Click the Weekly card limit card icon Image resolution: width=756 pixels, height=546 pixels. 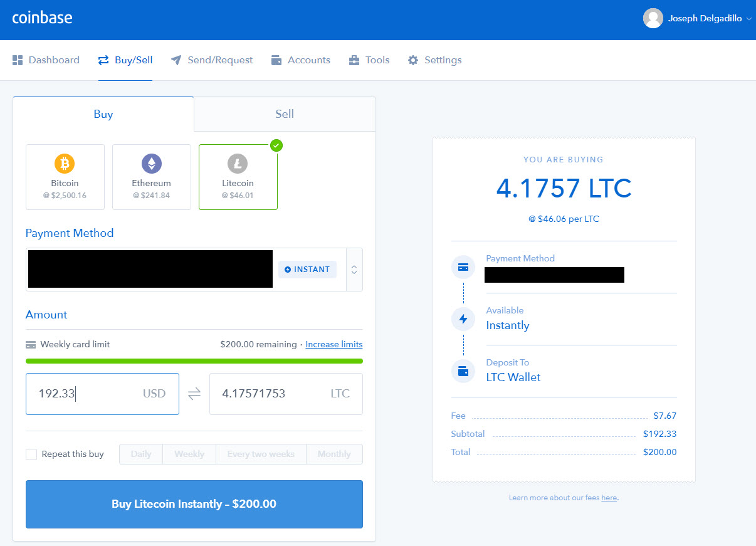click(31, 345)
